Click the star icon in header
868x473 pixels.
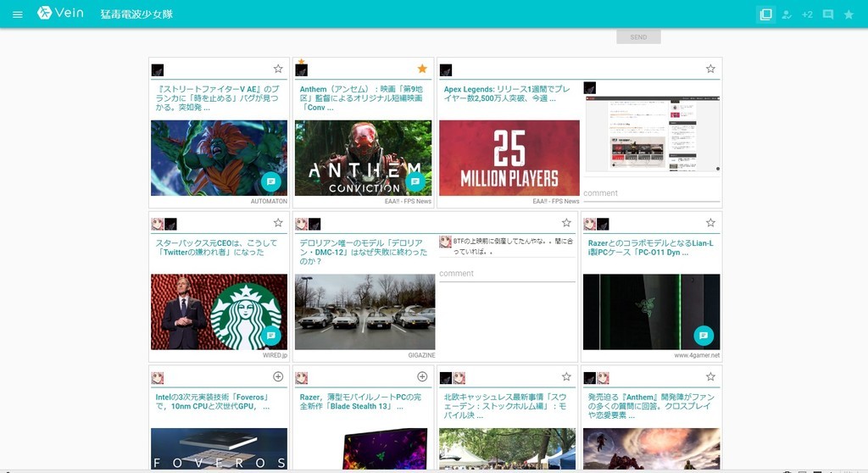(849, 14)
